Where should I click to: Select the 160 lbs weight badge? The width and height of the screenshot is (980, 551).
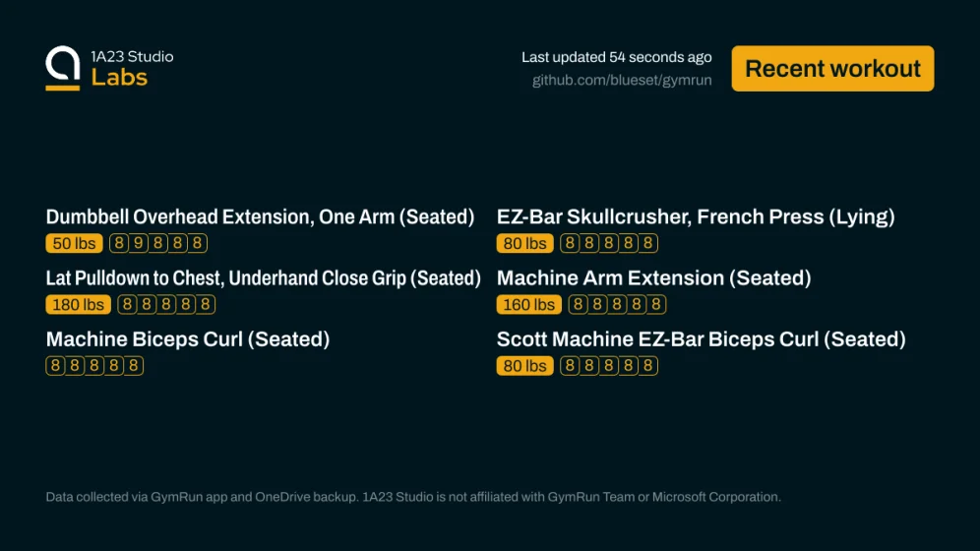[x=529, y=305]
